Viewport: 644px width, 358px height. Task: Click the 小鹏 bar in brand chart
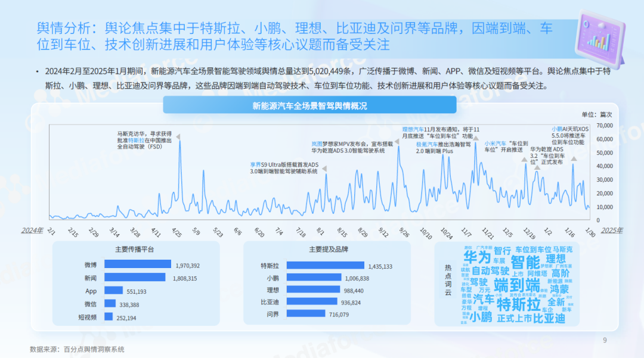[314, 277]
